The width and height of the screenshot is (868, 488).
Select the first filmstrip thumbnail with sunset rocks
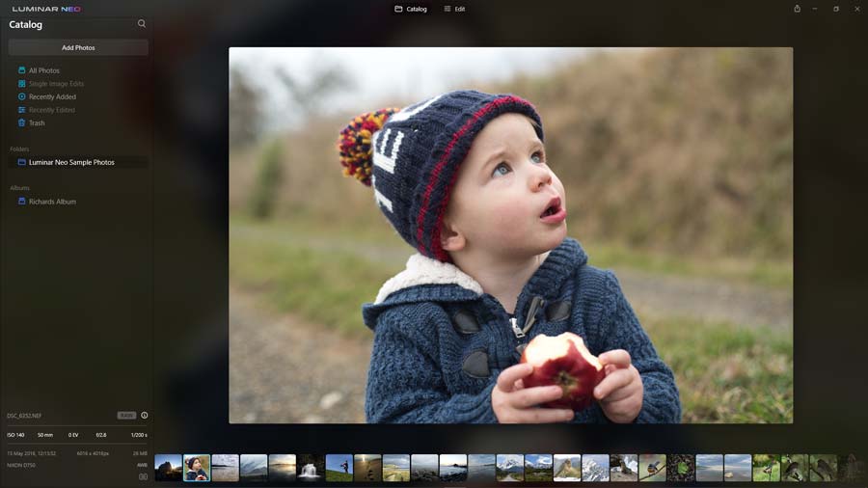point(168,468)
